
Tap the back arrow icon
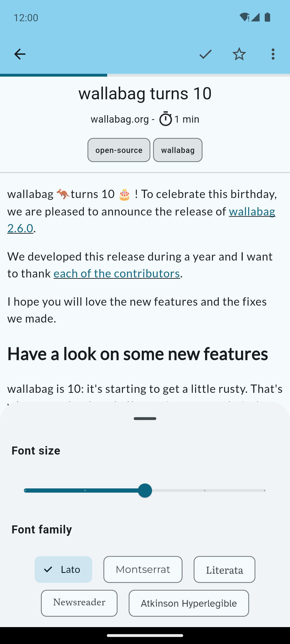[20, 54]
